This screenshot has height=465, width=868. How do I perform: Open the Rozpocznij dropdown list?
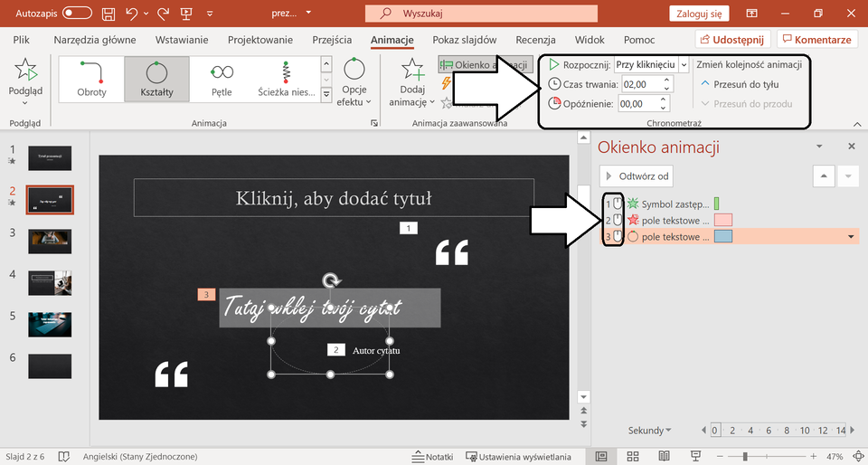click(x=684, y=65)
